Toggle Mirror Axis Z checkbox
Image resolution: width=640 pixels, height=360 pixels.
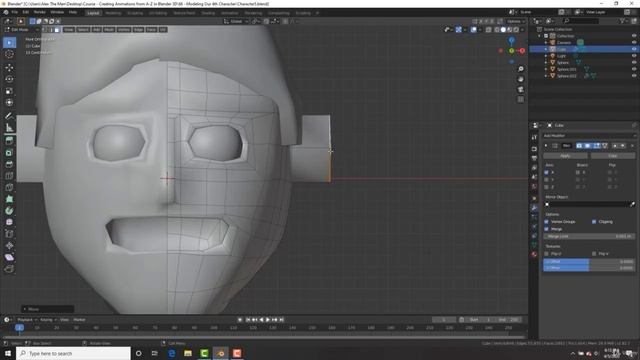(x=547, y=187)
